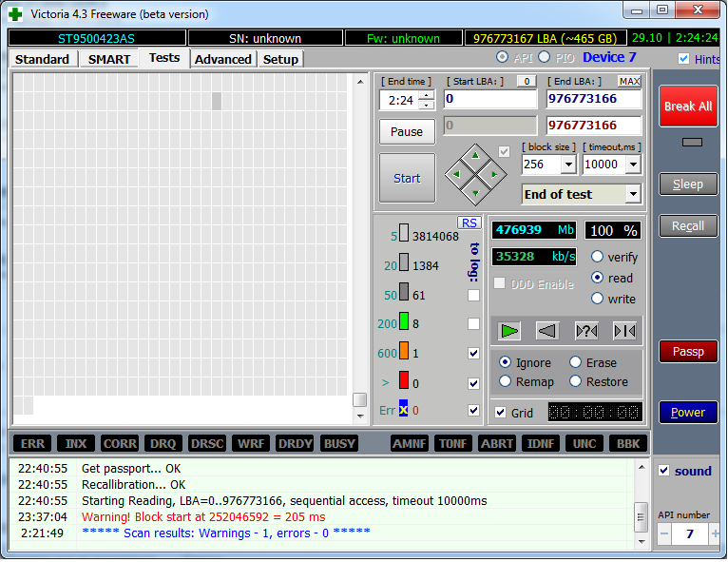Click the UNC error indicator
This screenshot has width=728, height=562.
[584, 443]
